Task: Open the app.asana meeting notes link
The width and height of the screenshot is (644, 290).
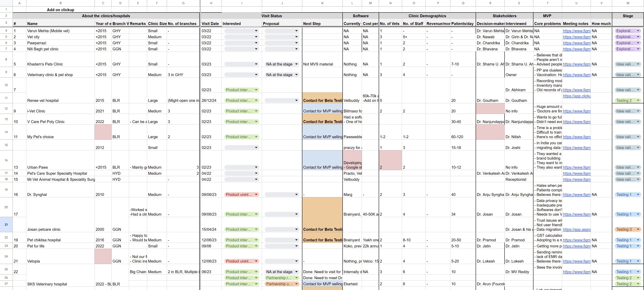Action: (x=577, y=229)
